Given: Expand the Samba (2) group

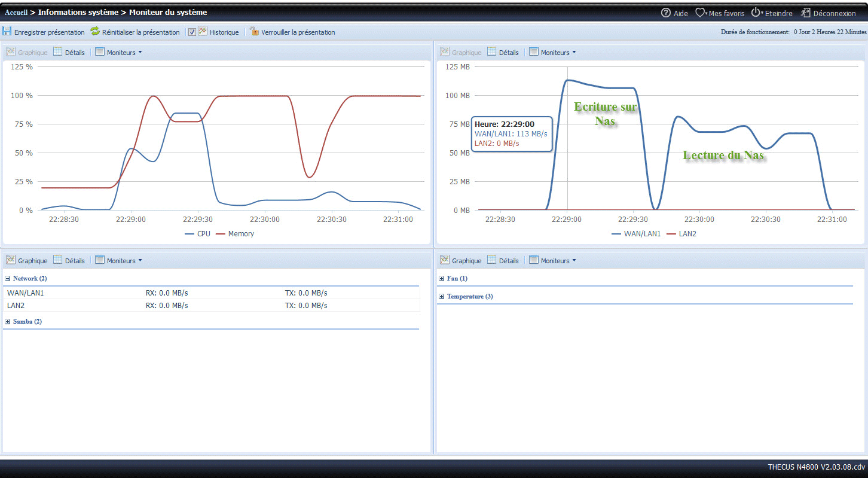Looking at the screenshot, I should point(8,322).
